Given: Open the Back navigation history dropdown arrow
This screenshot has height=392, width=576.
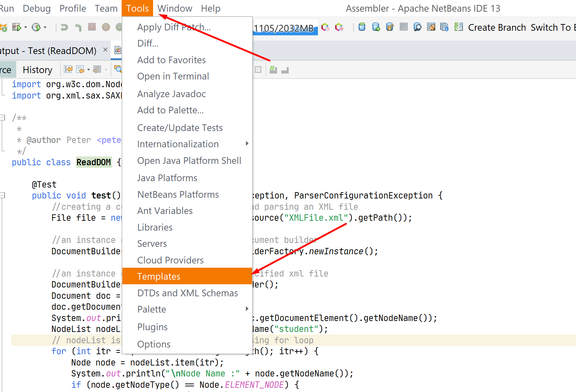Looking at the screenshot, I should (88, 70).
